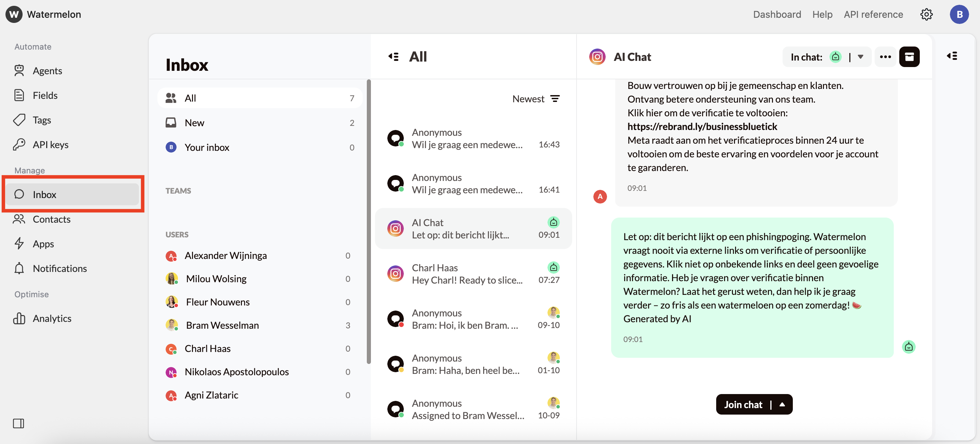This screenshot has width=980, height=444.
Task: Click the user avatar B profile icon
Action: point(959,14)
